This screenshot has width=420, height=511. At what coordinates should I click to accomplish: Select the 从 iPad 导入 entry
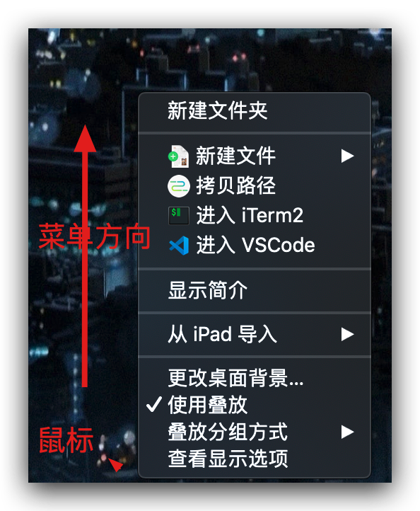point(255,334)
